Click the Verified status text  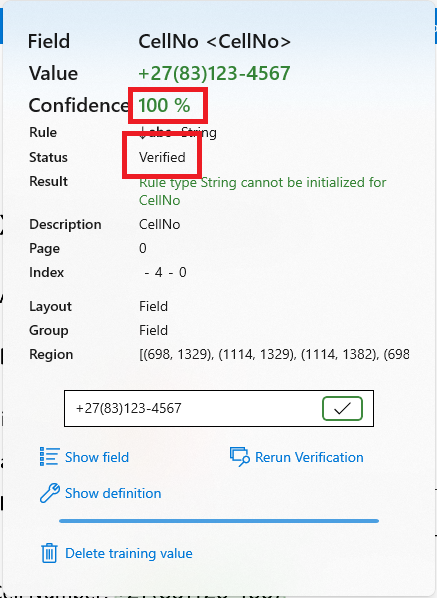pyautogui.click(x=162, y=157)
